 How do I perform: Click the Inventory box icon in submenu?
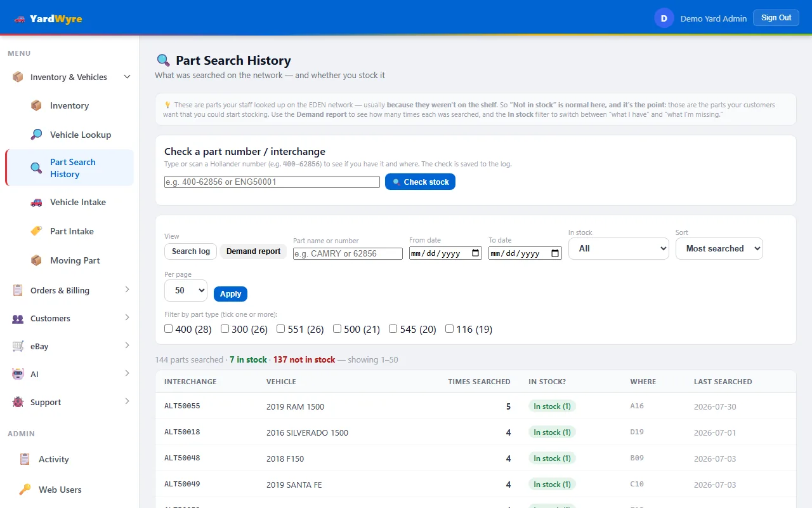point(37,105)
